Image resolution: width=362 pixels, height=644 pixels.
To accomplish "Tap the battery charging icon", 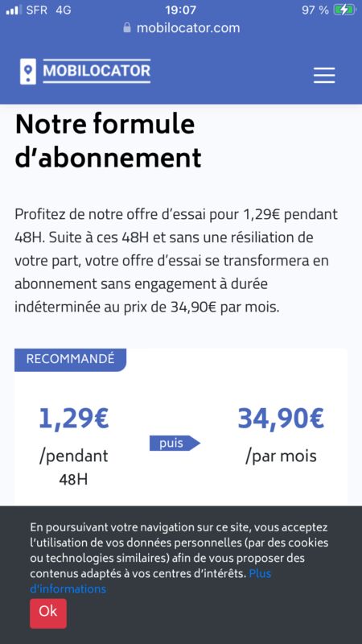I will (x=345, y=10).
